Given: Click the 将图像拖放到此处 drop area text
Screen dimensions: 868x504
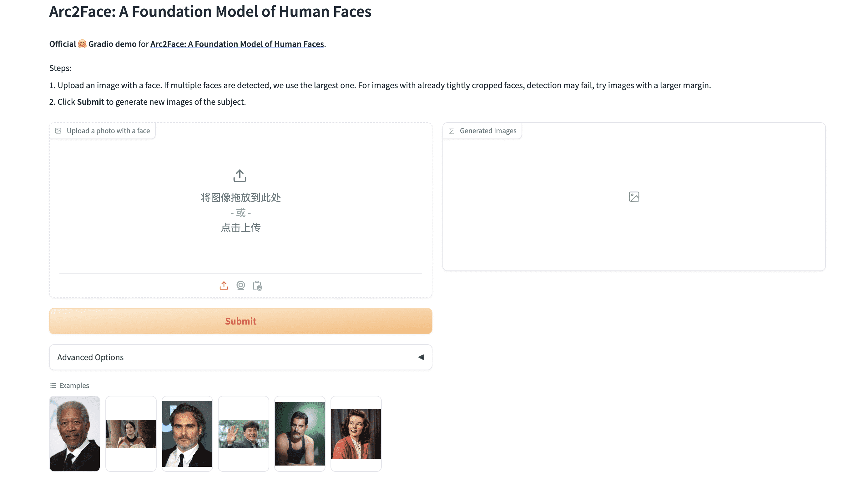Looking at the screenshot, I should coord(240,197).
